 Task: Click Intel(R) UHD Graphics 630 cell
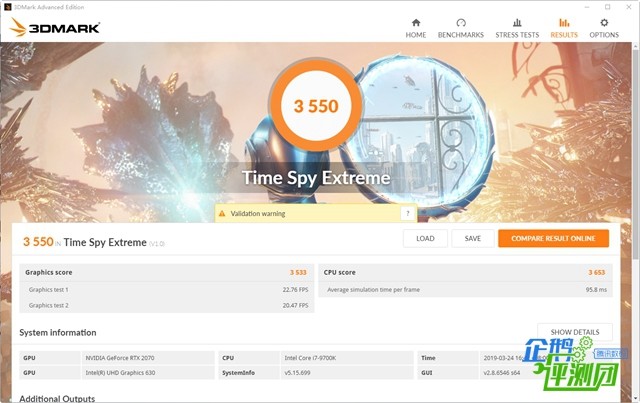(148, 373)
